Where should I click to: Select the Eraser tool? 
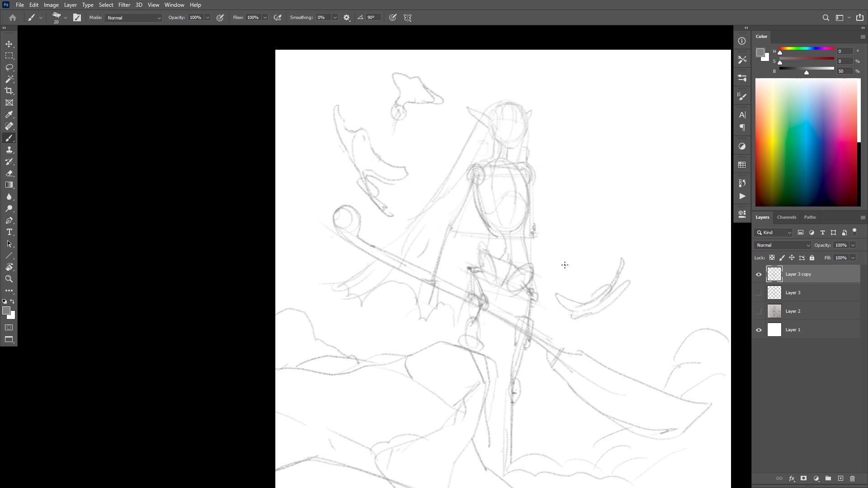pyautogui.click(x=9, y=173)
